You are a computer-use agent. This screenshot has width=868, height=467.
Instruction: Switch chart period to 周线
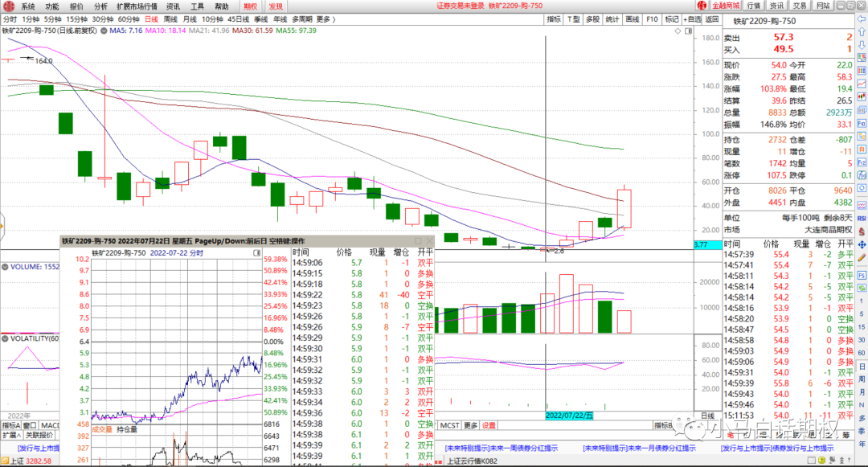coord(170,18)
